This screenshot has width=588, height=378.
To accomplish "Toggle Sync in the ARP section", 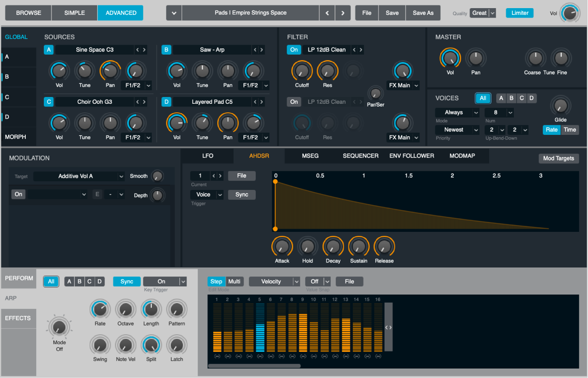I will click(x=126, y=281).
